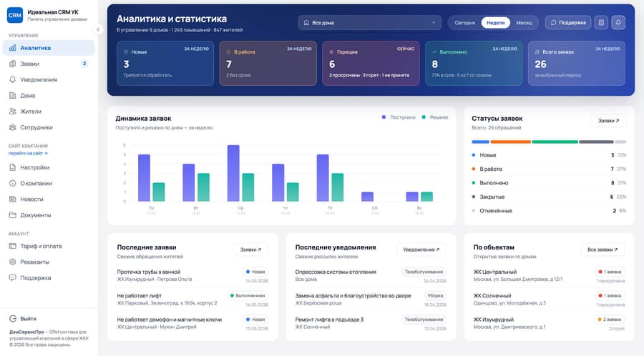The width and height of the screenshot is (644, 356).
Task: Click the CRM logo icon
Action: (x=15, y=15)
